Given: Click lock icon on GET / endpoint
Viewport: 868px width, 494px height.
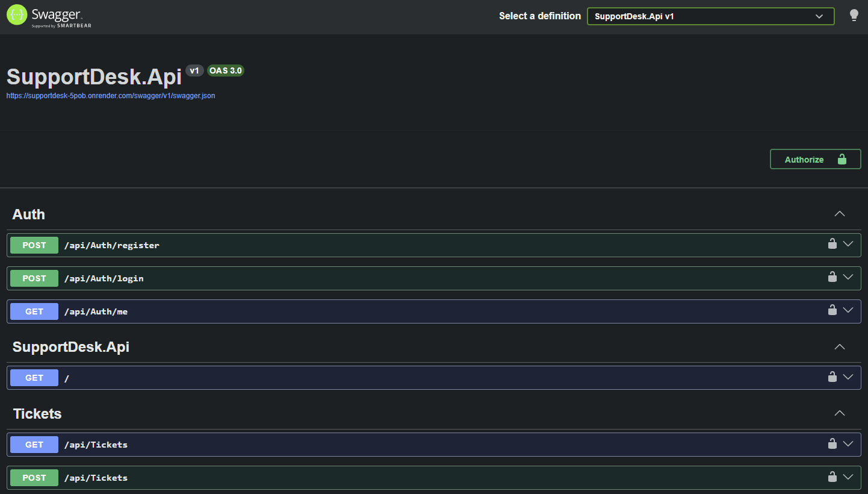Looking at the screenshot, I should (x=832, y=377).
